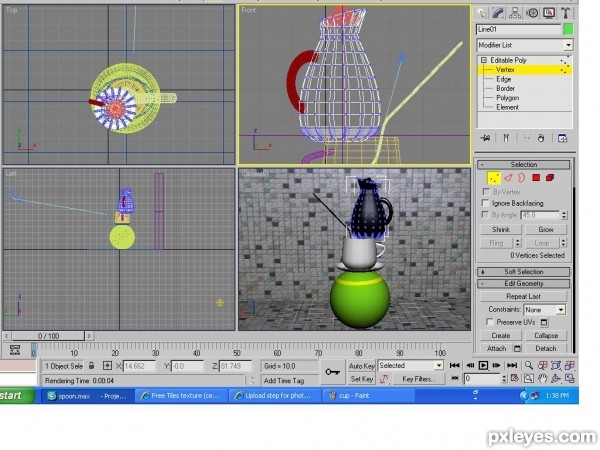Open the Motion panel tab
The image size is (600, 450).
[532, 13]
